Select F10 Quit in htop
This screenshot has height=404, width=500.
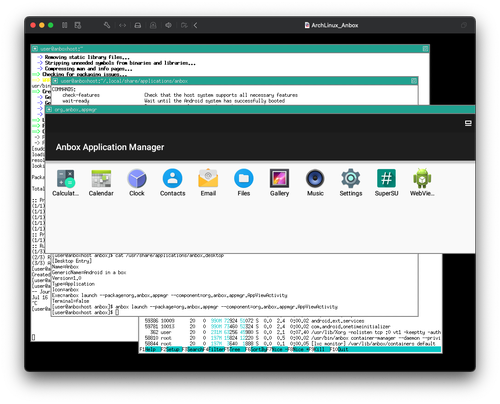coord(340,349)
